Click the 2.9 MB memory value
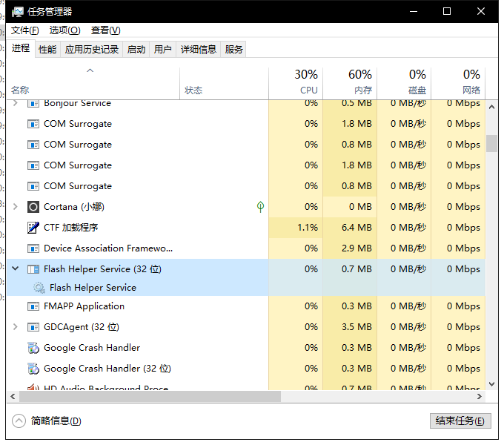 pyautogui.click(x=357, y=248)
